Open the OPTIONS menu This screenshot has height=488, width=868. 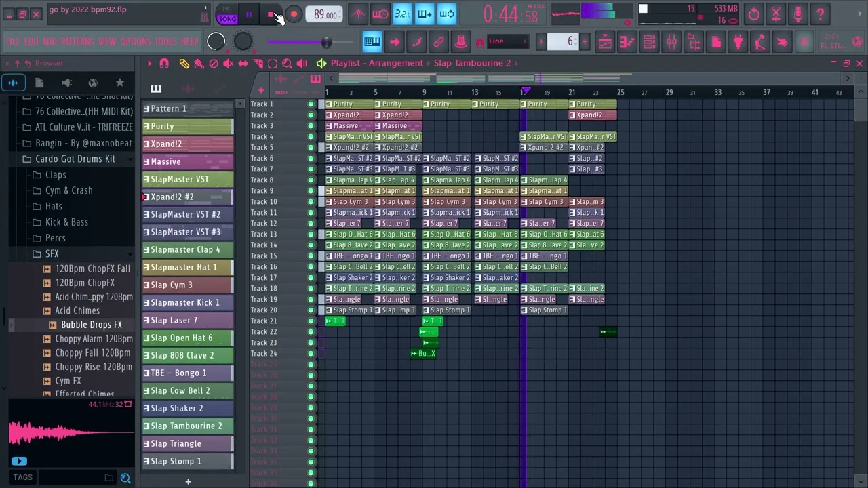[135, 42]
